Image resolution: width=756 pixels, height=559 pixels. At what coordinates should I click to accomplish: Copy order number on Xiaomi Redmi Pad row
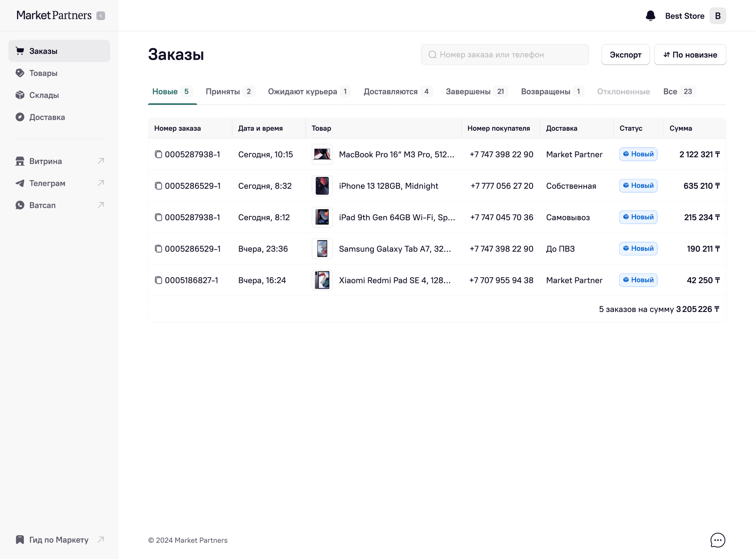(158, 280)
